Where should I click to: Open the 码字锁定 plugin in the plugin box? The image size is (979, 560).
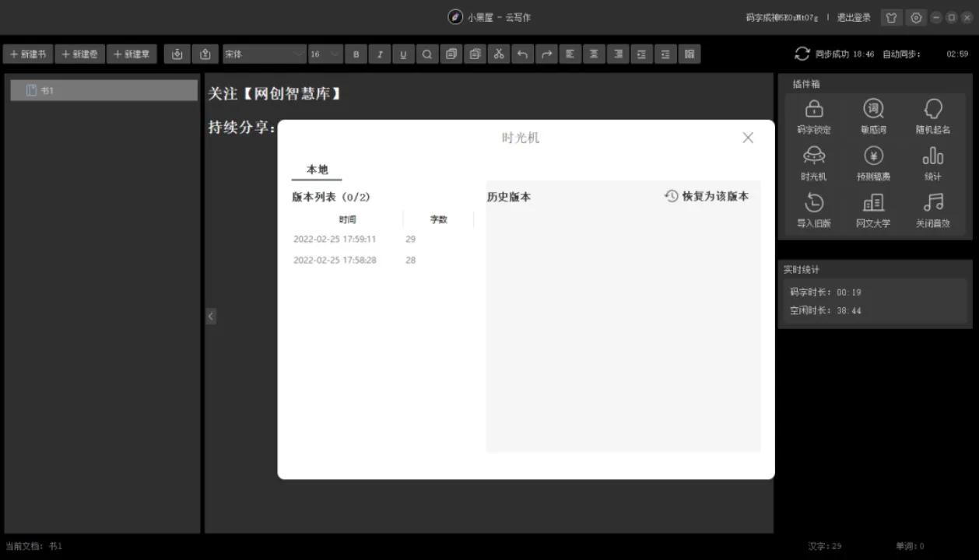click(814, 117)
